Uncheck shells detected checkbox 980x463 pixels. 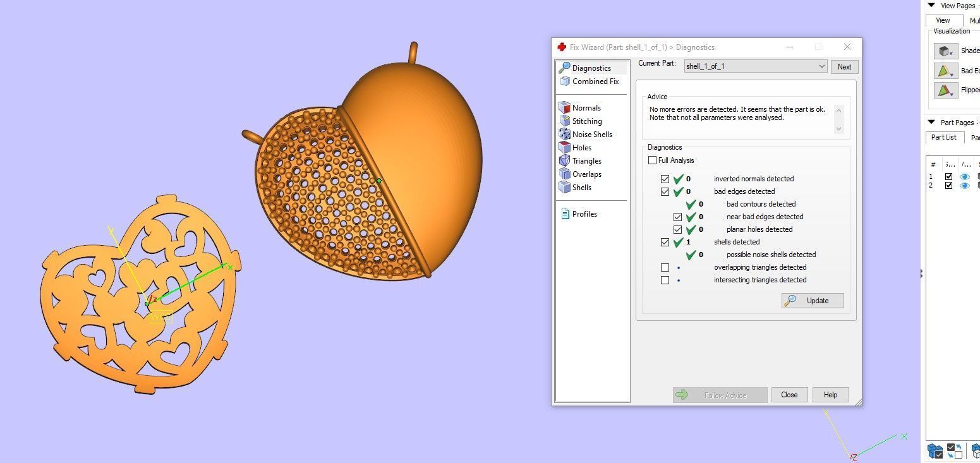tap(665, 242)
